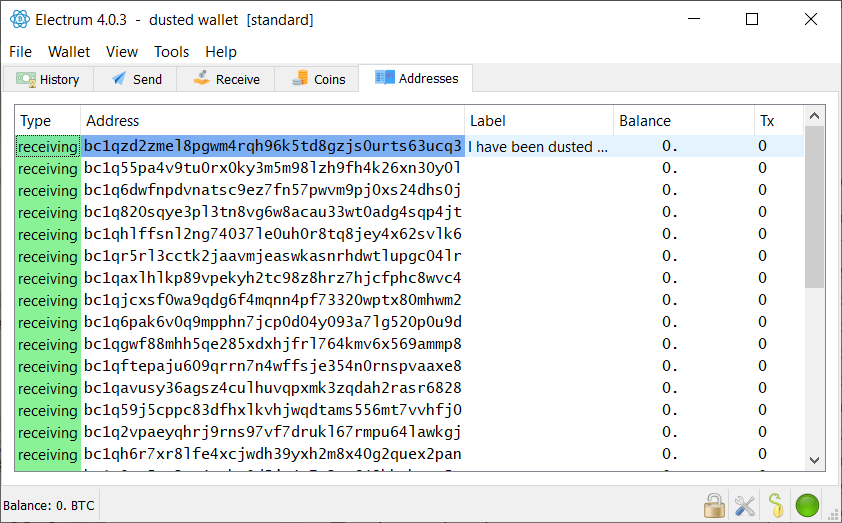842x523 pixels.
Task: Select address bc1qgwf88mhh5qe285xdxhjfrl764kmv6x569ammp8
Action: [272, 344]
